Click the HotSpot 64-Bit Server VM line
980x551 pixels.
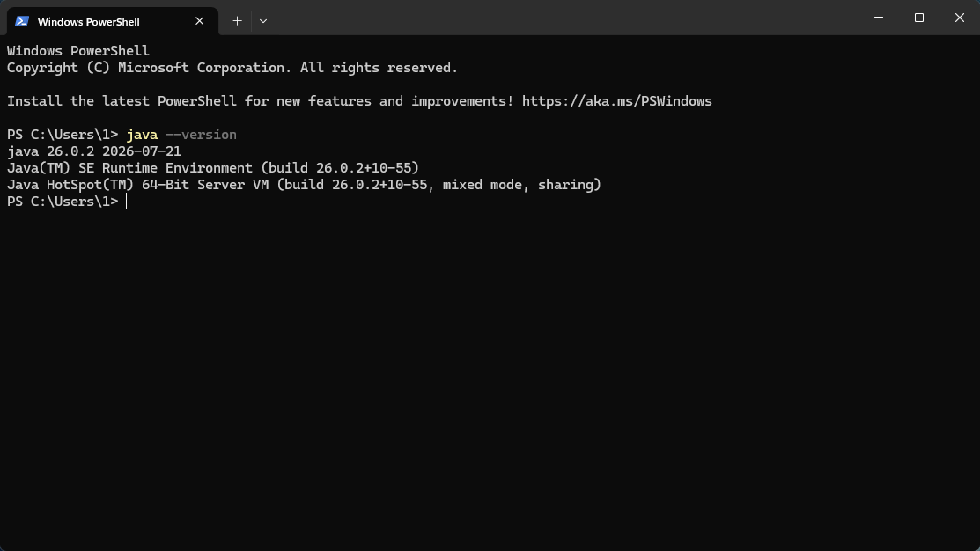(x=304, y=185)
